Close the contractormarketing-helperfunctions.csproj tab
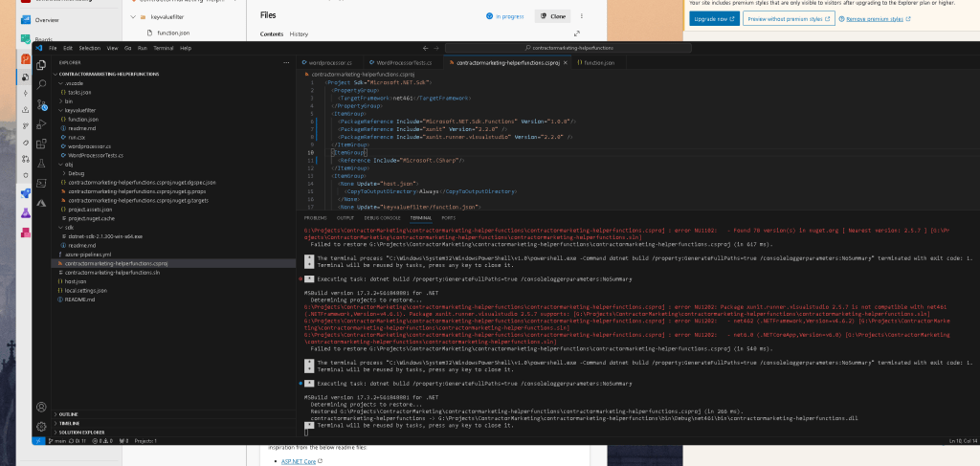980x466 pixels. 565,63
